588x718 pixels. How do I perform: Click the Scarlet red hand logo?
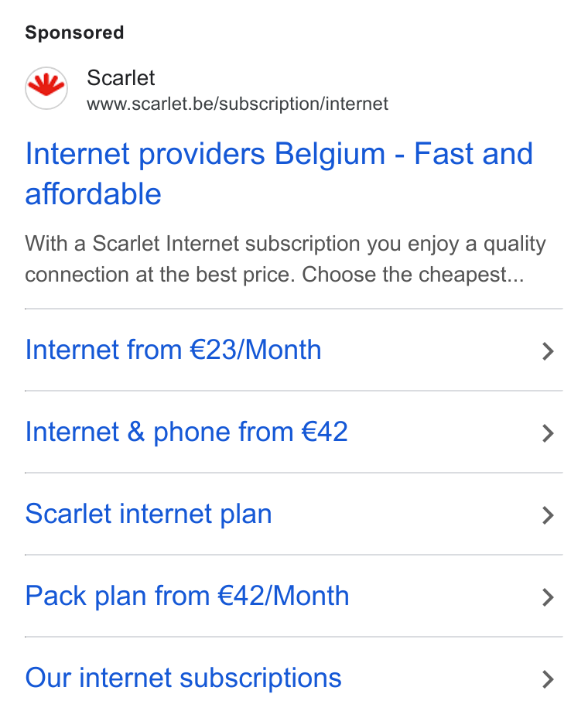pos(46,88)
